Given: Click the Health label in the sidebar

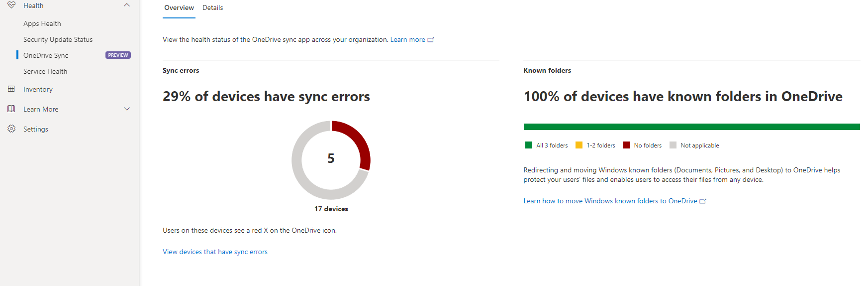Looking at the screenshot, I should pyautogui.click(x=33, y=5).
